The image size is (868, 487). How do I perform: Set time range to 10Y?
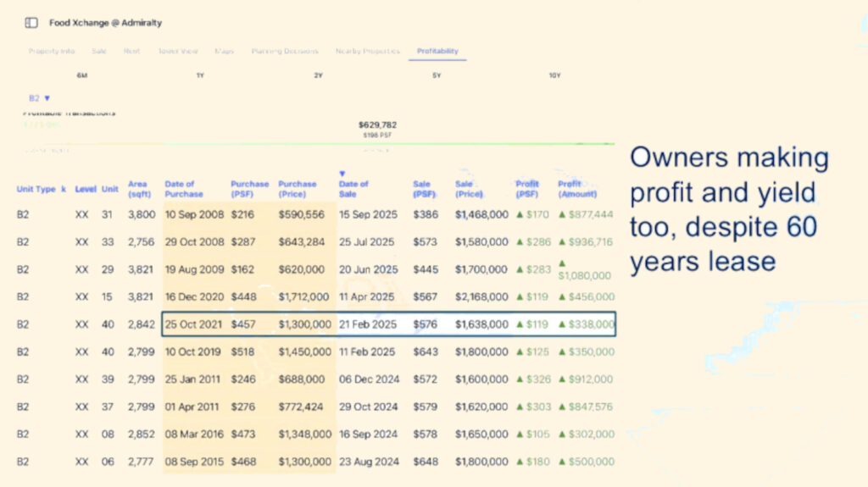point(554,76)
